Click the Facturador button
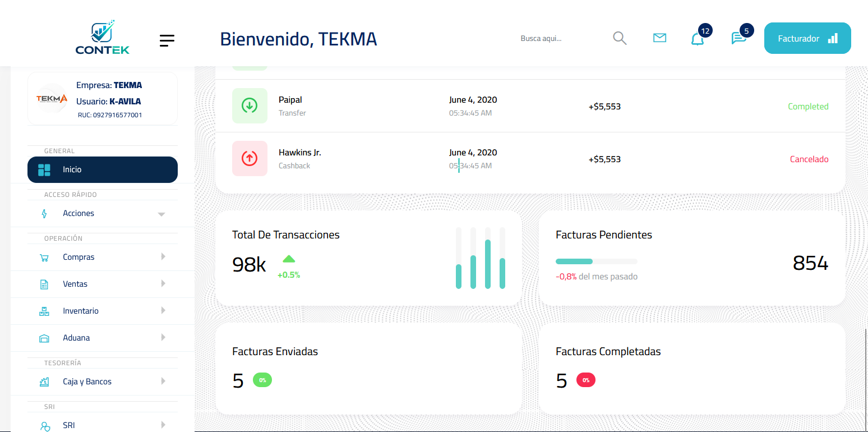This screenshot has height=432, width=868. [807, 38]
